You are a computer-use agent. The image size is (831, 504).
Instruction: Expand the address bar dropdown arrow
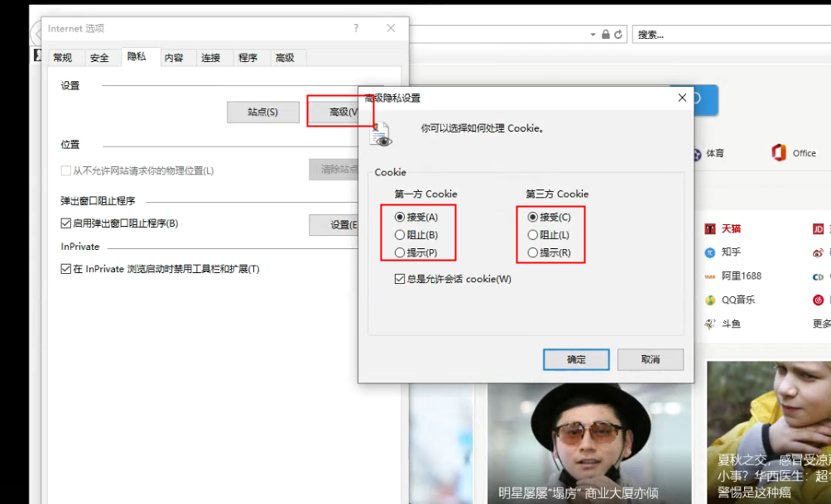pos(593,35)
